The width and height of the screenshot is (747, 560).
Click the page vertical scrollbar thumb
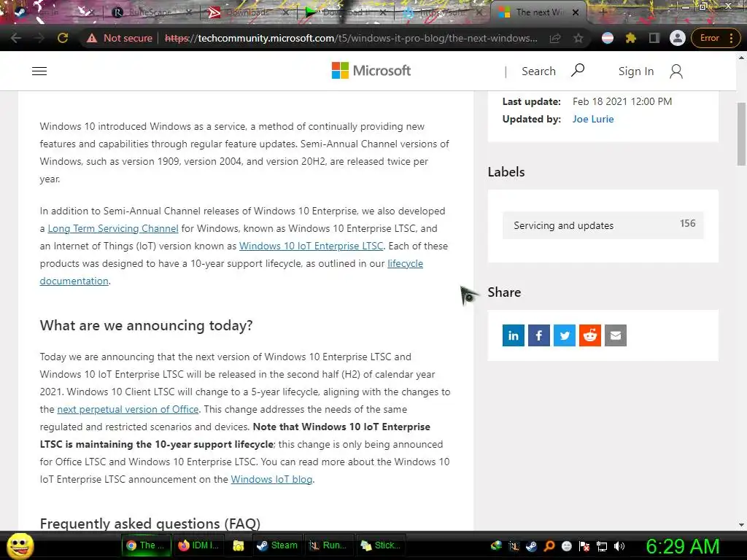[x=741, y=134]
